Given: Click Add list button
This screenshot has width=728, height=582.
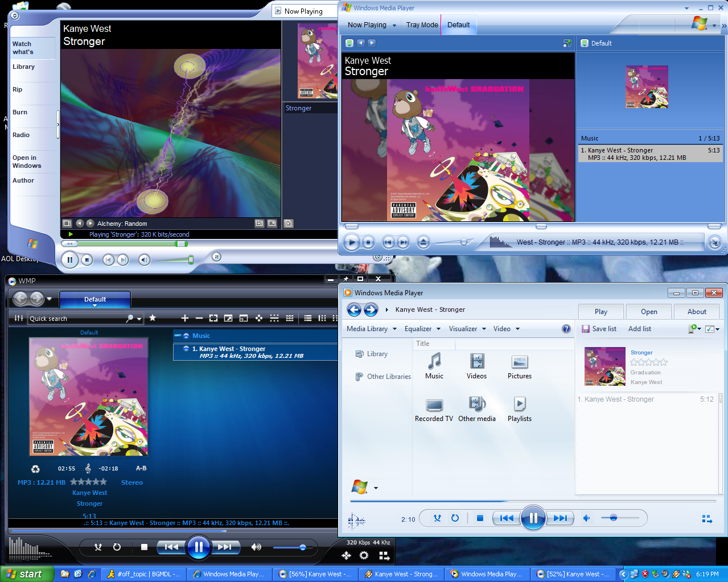Looking at the screenshot, I should (640, 329).
